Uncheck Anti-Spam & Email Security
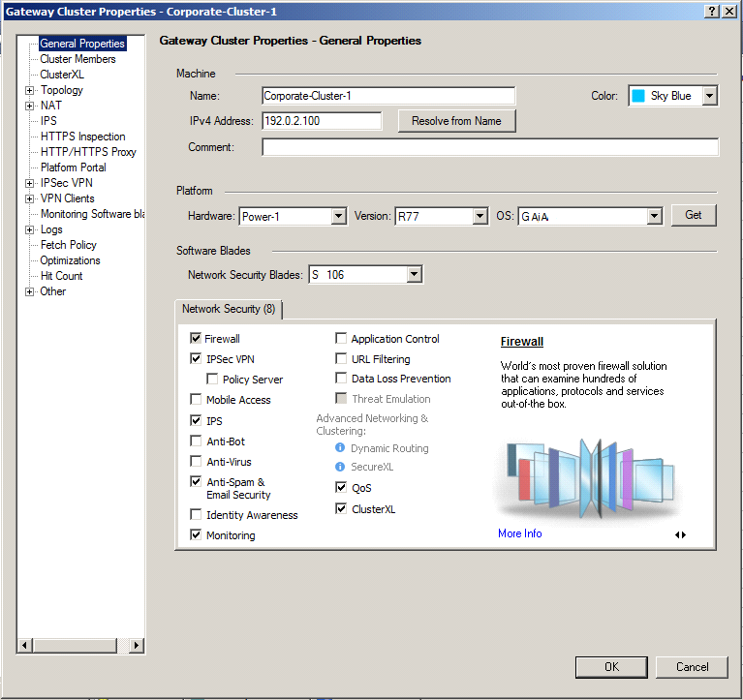Viewport: 743px width, 700px height. [x=196, y=481]
